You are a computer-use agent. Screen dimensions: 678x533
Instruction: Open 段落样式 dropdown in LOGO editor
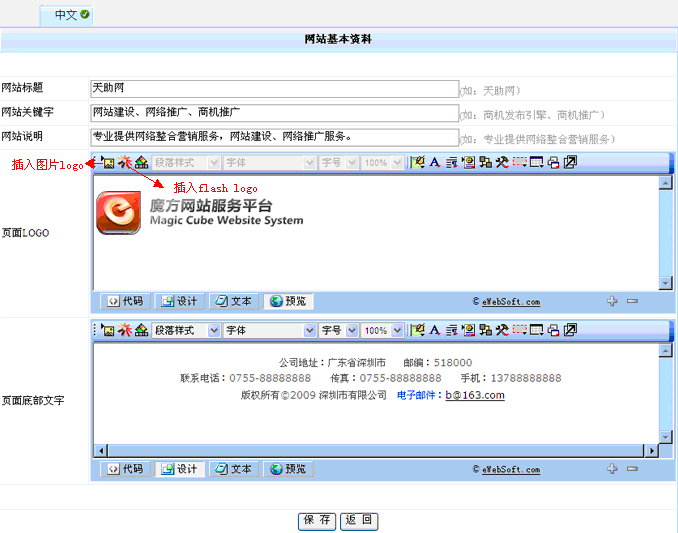point(186,163)
